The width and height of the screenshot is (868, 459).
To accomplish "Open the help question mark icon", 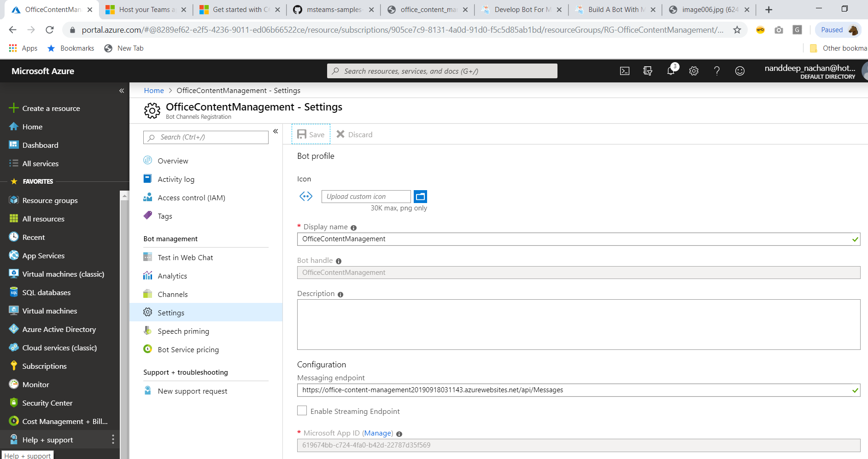I will tap(717, 71).
